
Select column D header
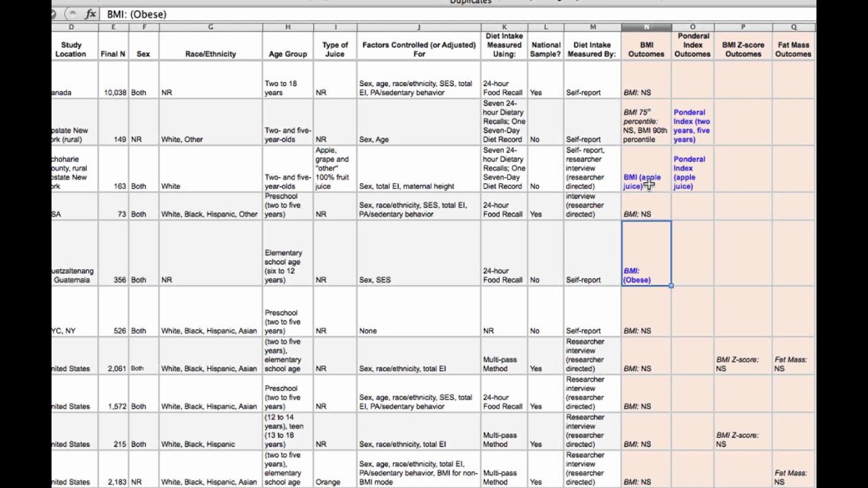click(x=71, y=27)
